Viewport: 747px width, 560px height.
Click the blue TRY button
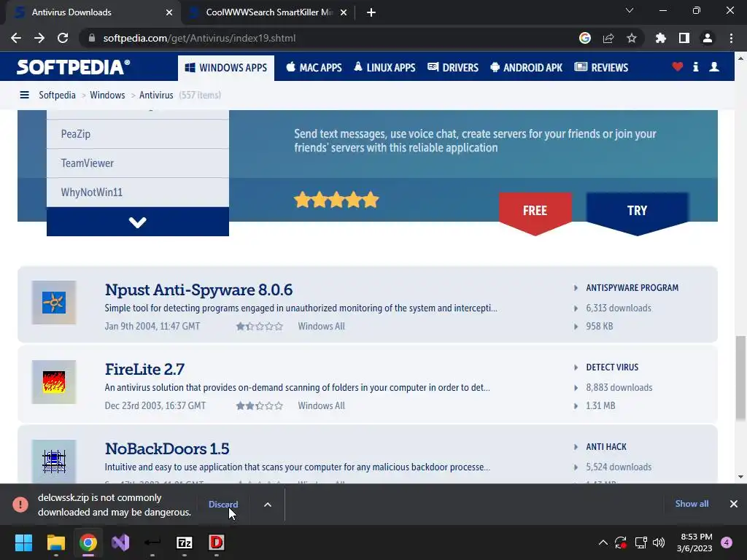[x=637, y=212]
